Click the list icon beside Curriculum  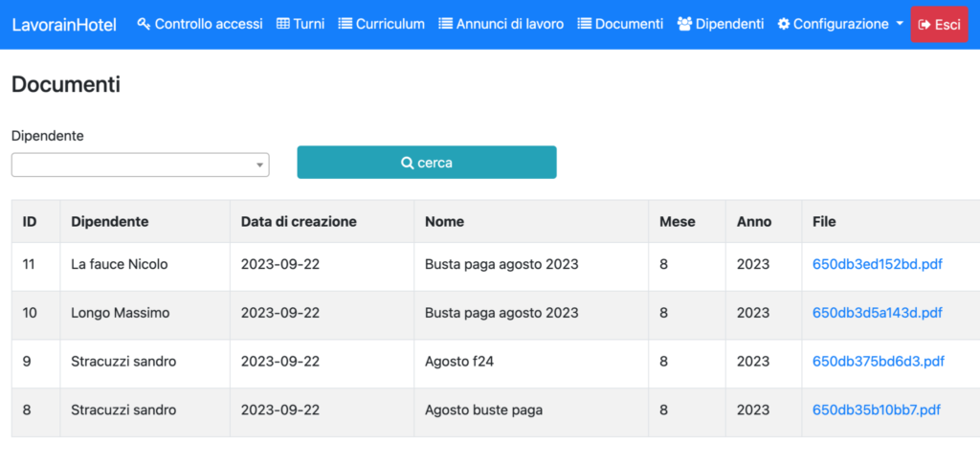pyautogui.click(x=345, y=24)
